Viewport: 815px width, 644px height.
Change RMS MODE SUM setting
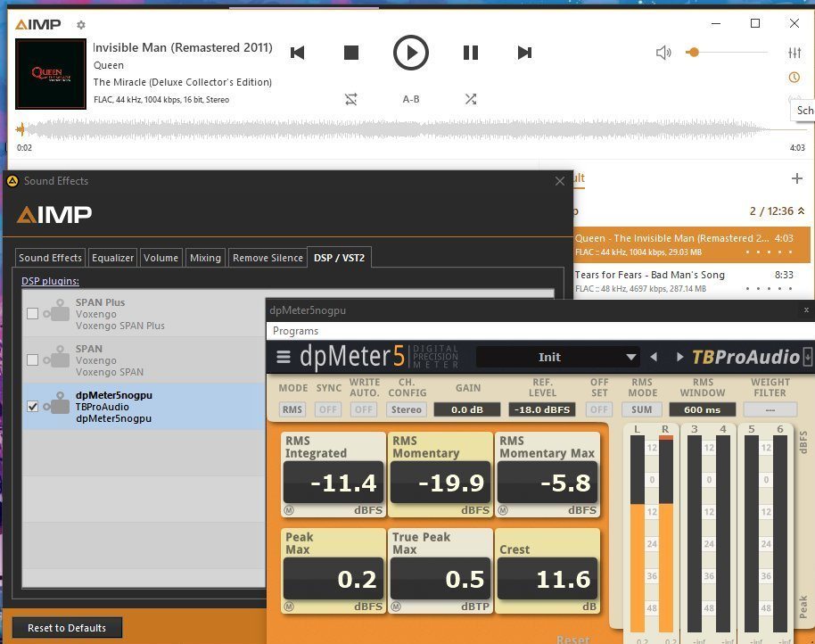[x=641, y=409]
